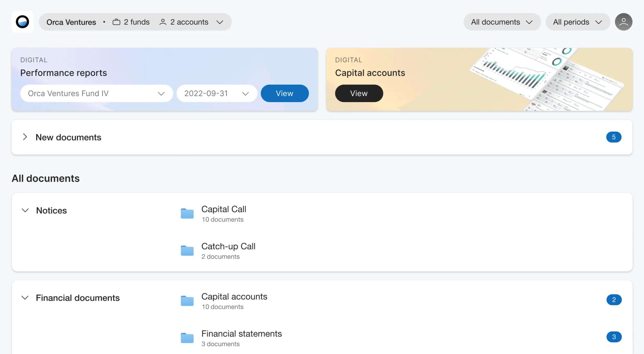
Task: Click the Capital accounts dashboard preview image
Action: click(546, 78)
